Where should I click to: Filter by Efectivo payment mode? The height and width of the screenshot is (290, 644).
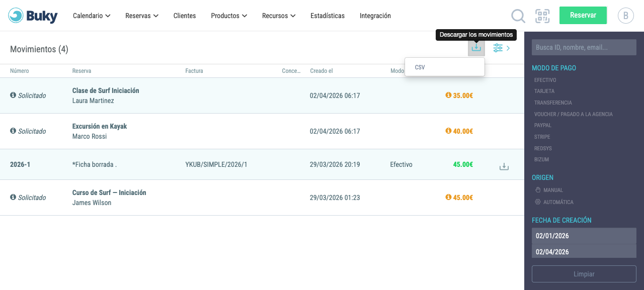[x=545, y=80]
